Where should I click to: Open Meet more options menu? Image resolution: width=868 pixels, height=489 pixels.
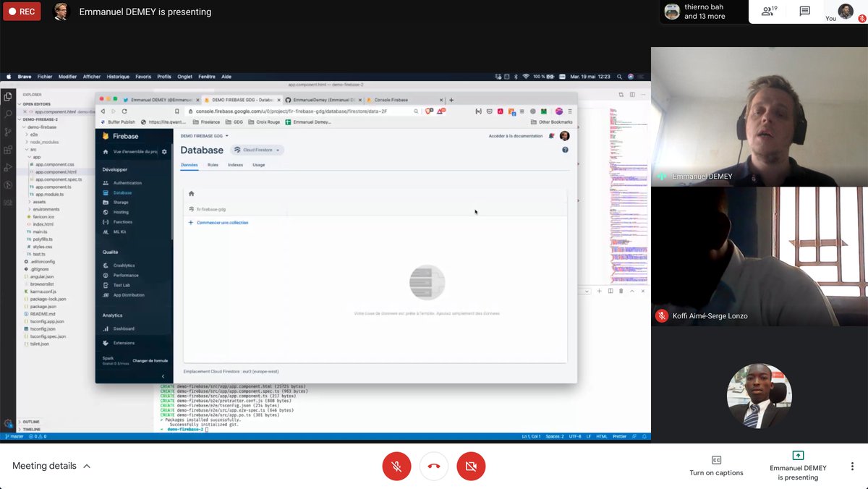[852, 466]
